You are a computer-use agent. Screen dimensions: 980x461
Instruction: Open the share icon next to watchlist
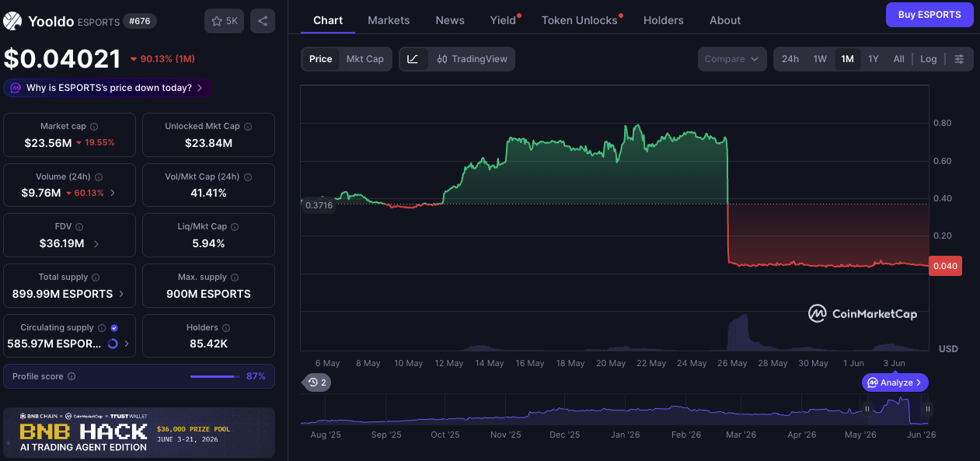[x=263, y=21]
